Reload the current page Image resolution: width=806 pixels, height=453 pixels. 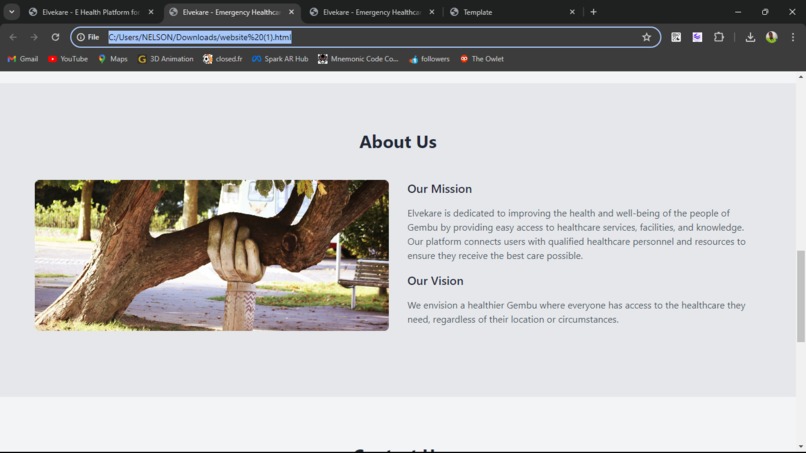56,37
